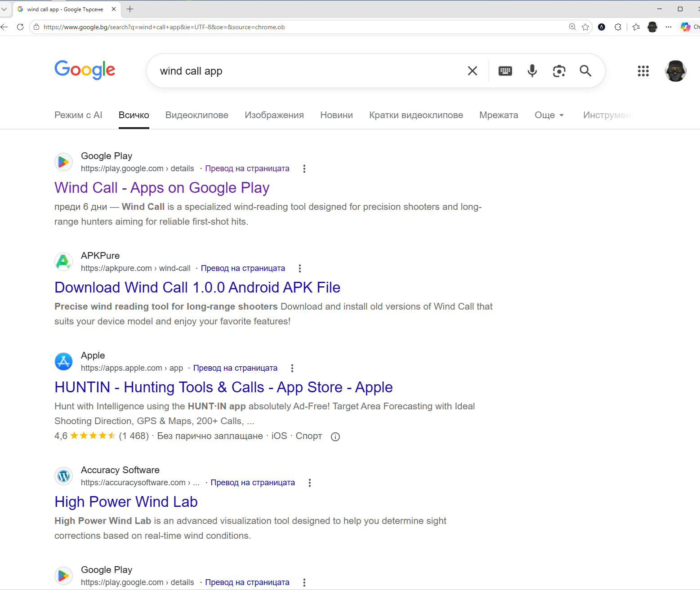
Task: Open more options for the Apple result
Action: [x=292, y=368]
